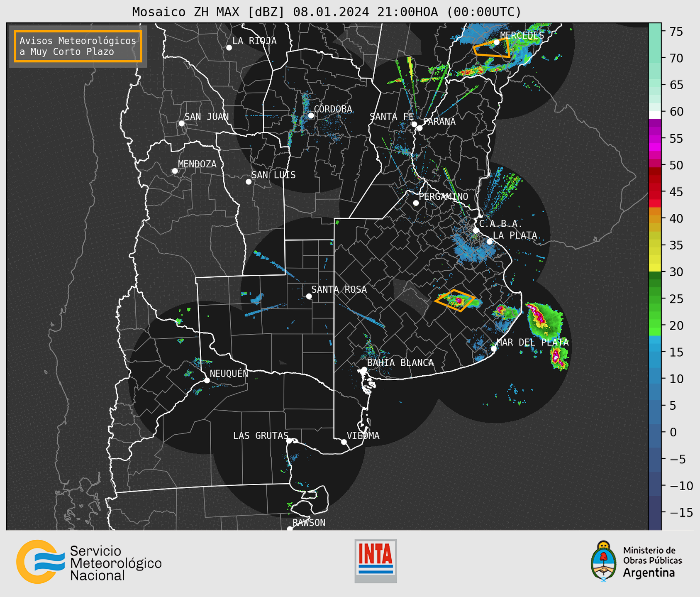Click the MENDOZA label
This screenshot has height=597, width=700.
coord(197,164)
